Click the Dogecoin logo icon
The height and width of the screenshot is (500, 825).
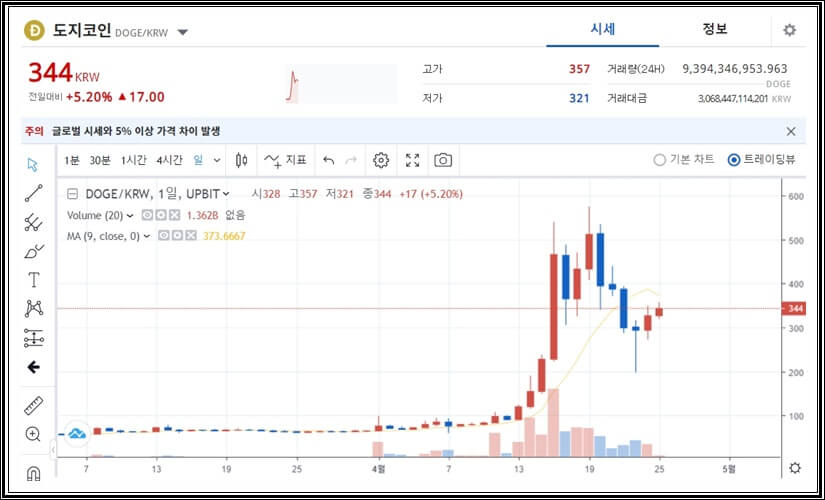(34, 31)
